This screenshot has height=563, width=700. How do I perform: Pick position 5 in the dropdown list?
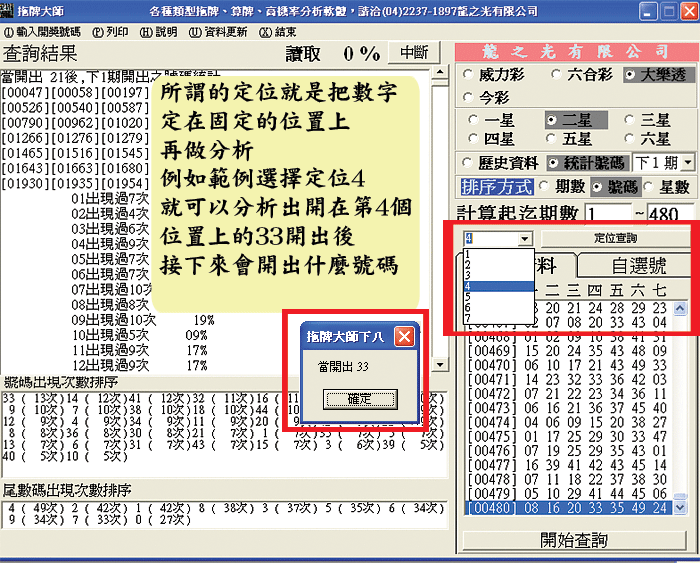[499, 296]
